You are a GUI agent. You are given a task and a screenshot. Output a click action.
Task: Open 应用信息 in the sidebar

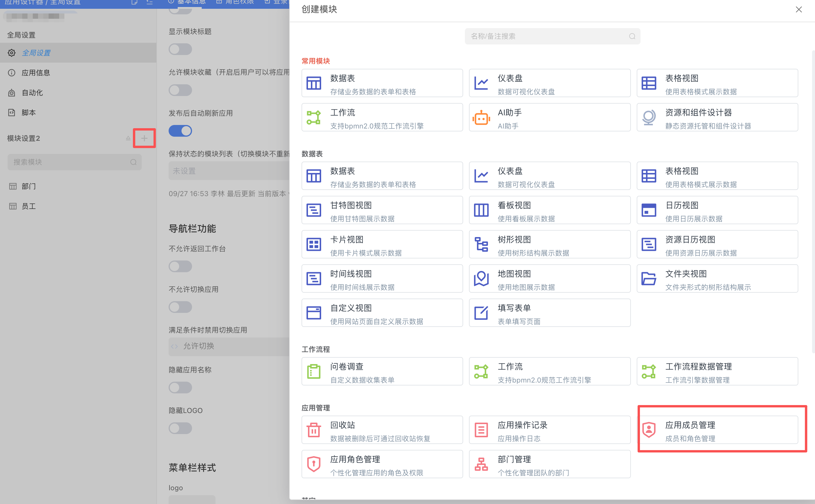coord(36,73)
